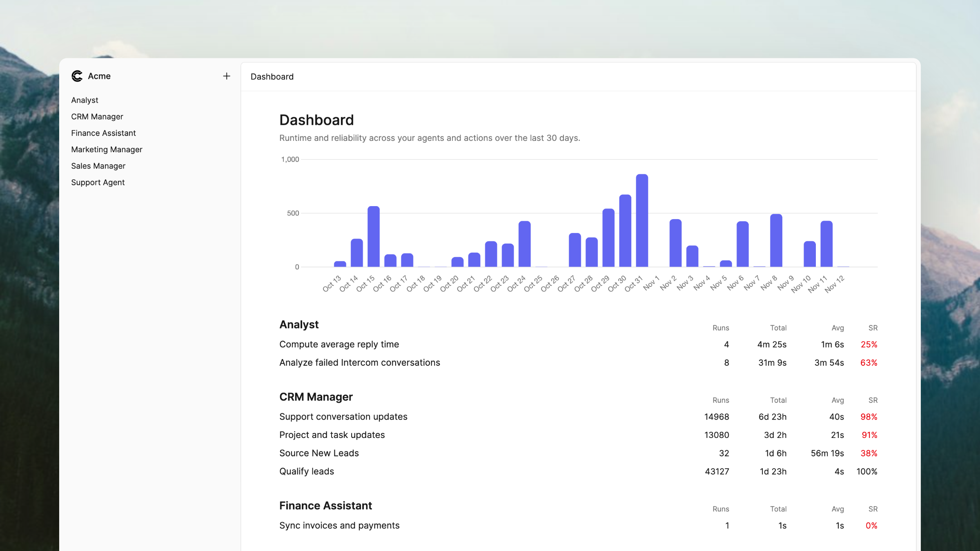
Task: Open Sync invoices and payments action
Action: pos(339,526)
